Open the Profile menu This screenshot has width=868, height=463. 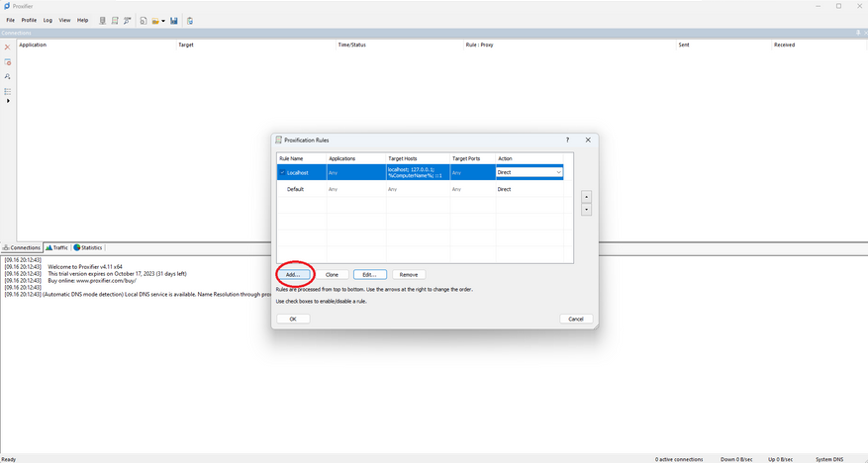pyautogui.click(x=29, y=21)
